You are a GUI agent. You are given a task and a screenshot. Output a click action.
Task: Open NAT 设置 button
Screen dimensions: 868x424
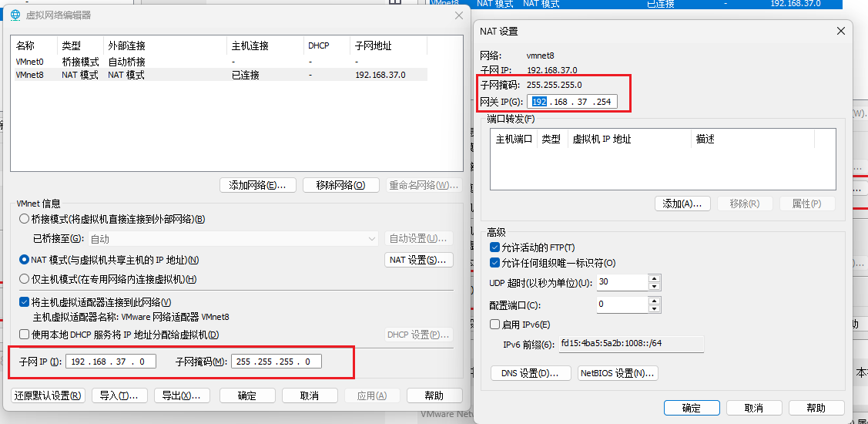[419, 259]
